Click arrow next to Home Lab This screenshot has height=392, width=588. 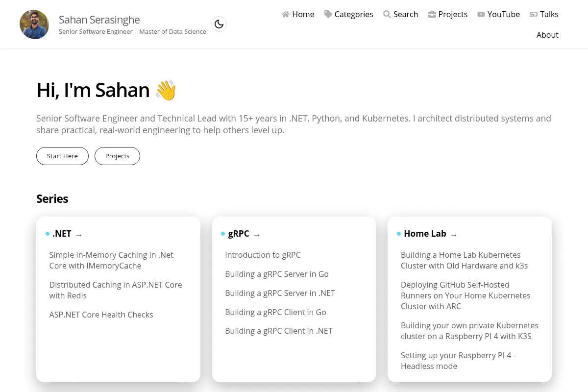[x=454, y=235]
